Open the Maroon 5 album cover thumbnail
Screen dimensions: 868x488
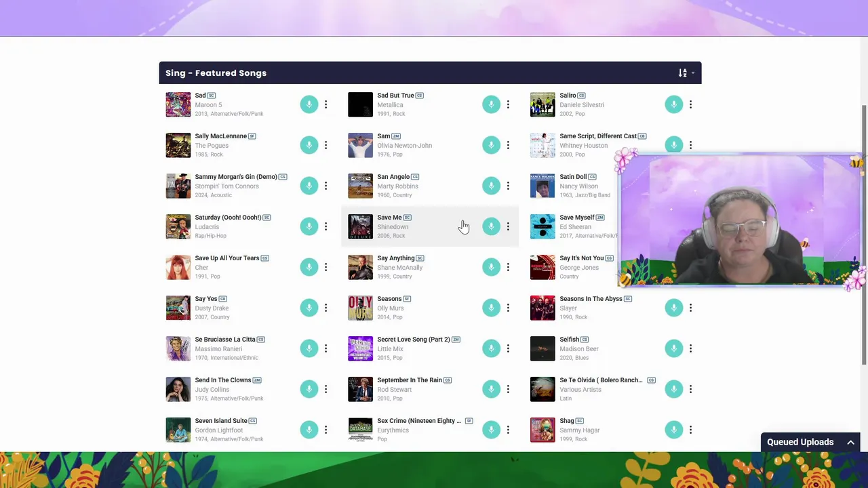tap(178, 104)
